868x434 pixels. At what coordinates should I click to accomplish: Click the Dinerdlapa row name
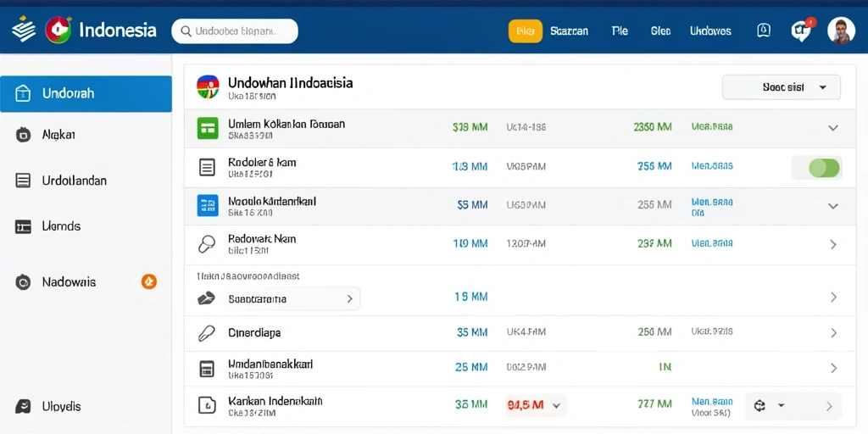pyautogui.click(x=254, y=332)
